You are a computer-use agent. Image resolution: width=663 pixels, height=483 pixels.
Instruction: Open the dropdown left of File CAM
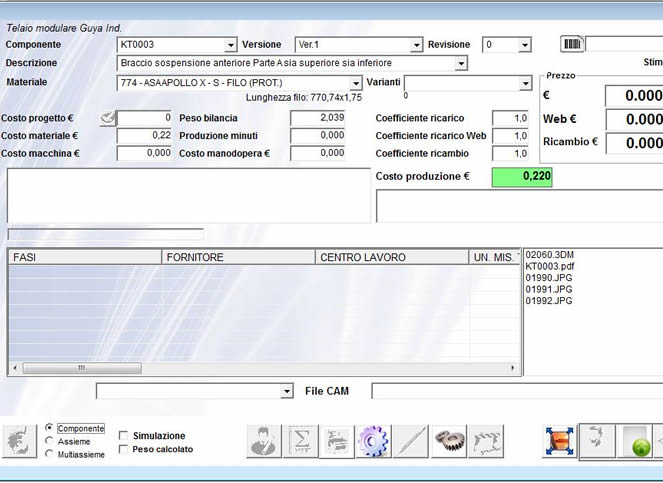287,392
